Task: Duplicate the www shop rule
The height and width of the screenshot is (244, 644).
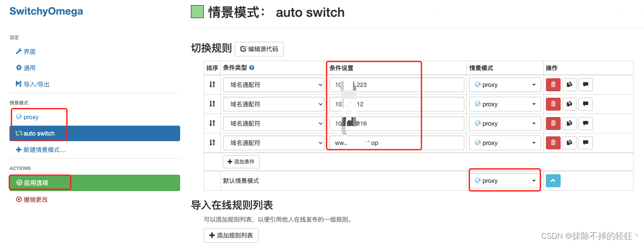Action: tap(569, 143)
